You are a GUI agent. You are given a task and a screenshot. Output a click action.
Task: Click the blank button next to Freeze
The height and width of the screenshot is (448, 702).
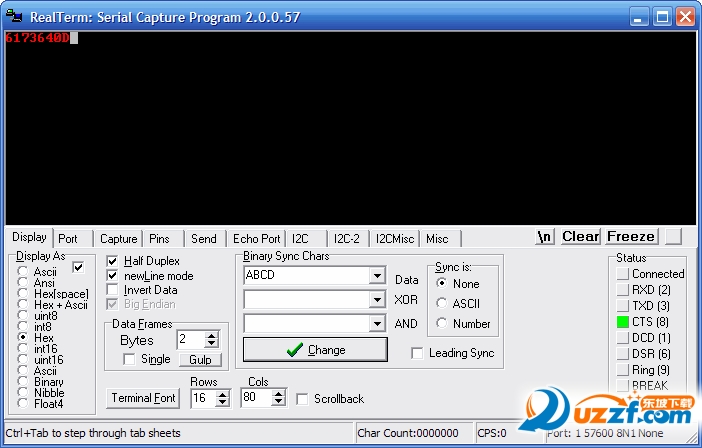tap(673, 236)
